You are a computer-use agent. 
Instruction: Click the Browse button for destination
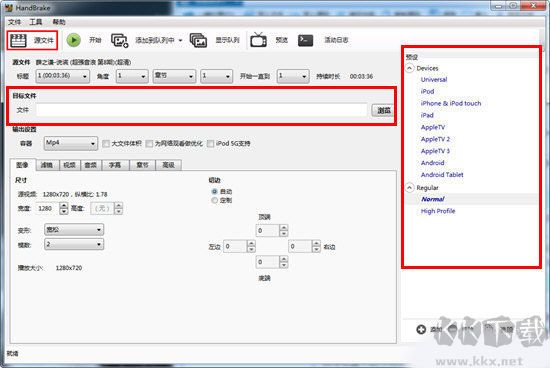[x=383, y=110]
